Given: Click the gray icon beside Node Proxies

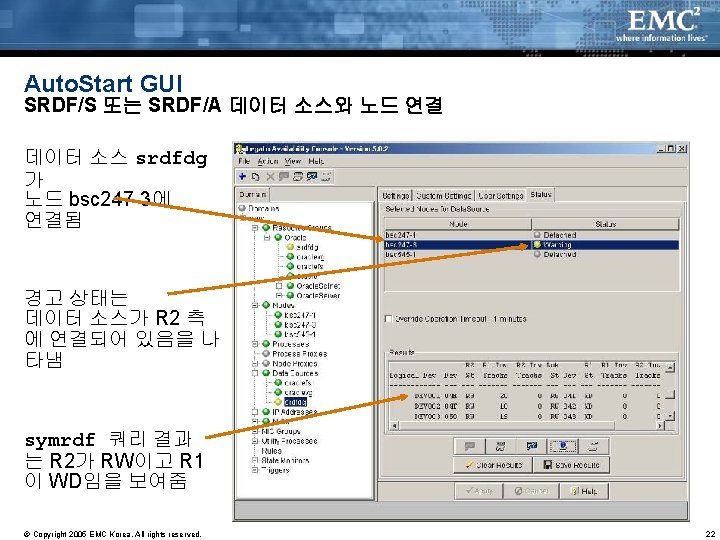Looking at the screenshot, I should pos(266,363).
